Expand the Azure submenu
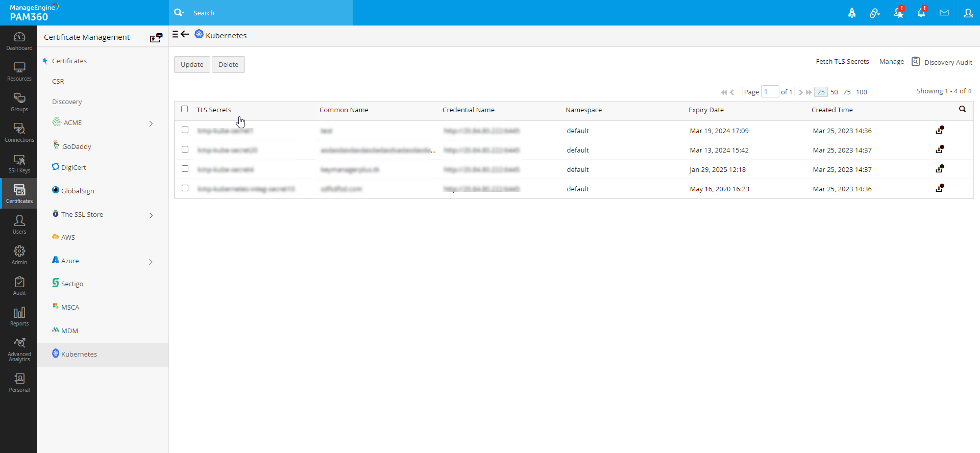 click(x=151, y=262)
